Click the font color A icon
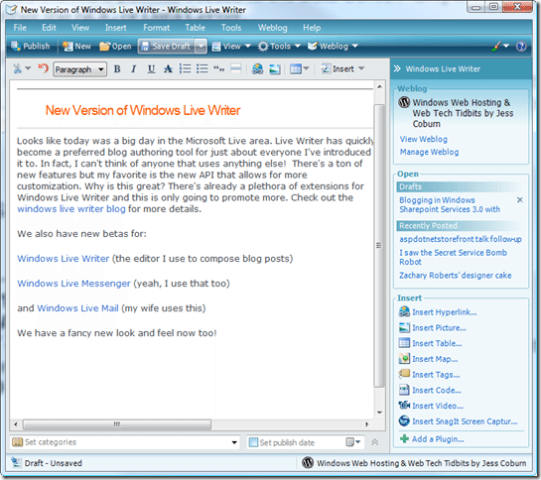Image resolution: width=541 pixels, height=480 pixels. 168,69
